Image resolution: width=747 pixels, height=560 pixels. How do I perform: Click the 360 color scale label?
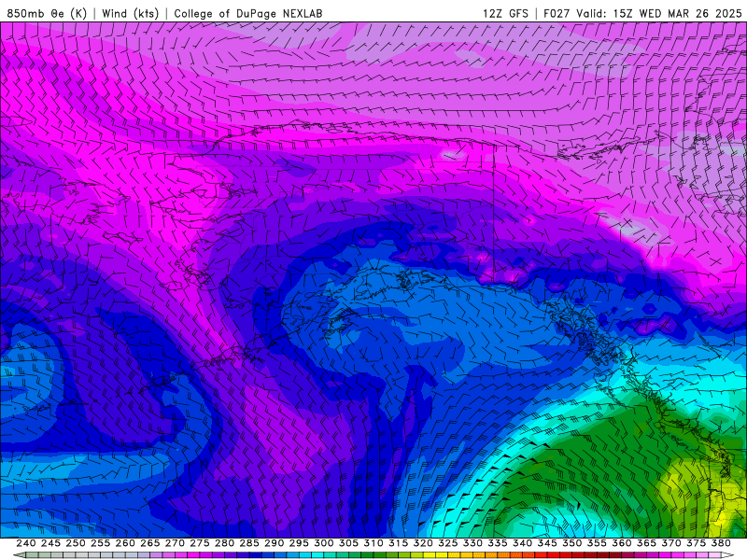click(x=621, y=543)
